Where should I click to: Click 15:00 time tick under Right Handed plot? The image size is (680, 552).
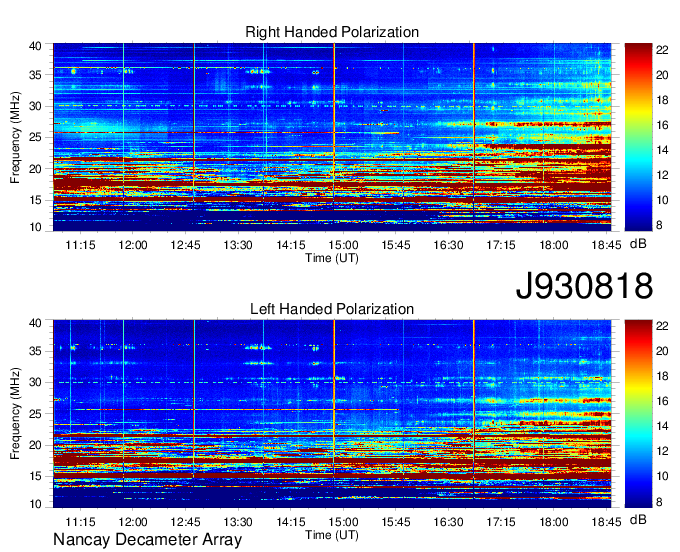click(x=343, y=245)
